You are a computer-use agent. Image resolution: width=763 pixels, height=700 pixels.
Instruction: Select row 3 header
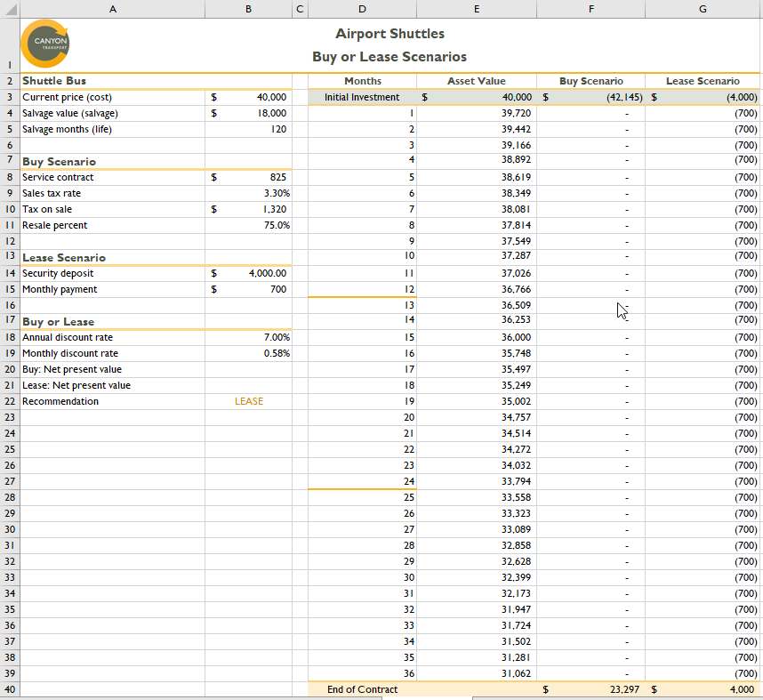tap(10, 97)
